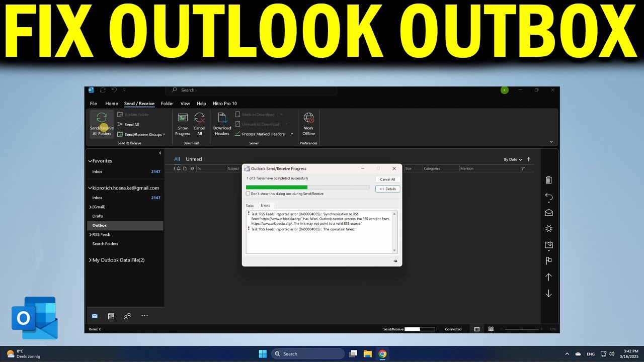Open the File menu
644x362 pixels.
tap(94, 104)
